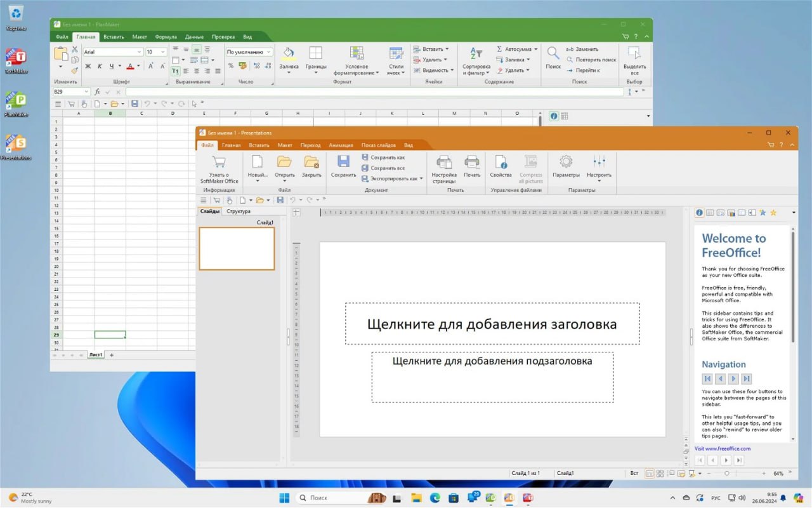Switch to the Анимация tab in Presentations

click(341, 145)
